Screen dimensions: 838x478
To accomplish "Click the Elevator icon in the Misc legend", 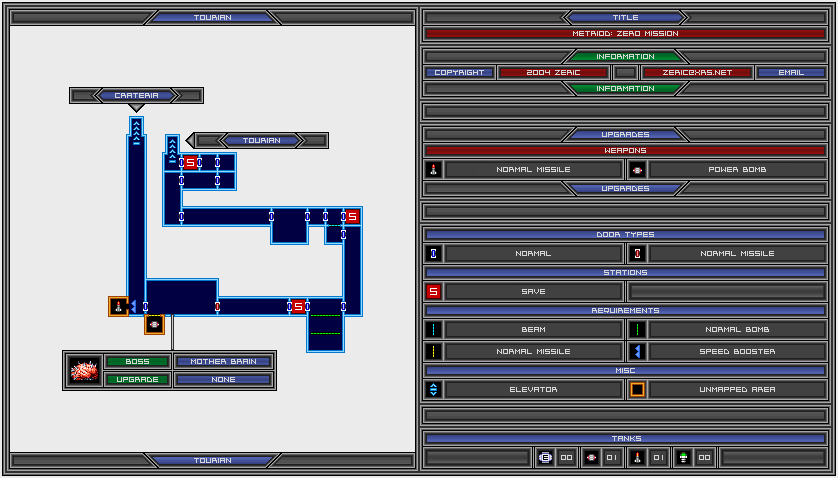I will coord(433,389).
